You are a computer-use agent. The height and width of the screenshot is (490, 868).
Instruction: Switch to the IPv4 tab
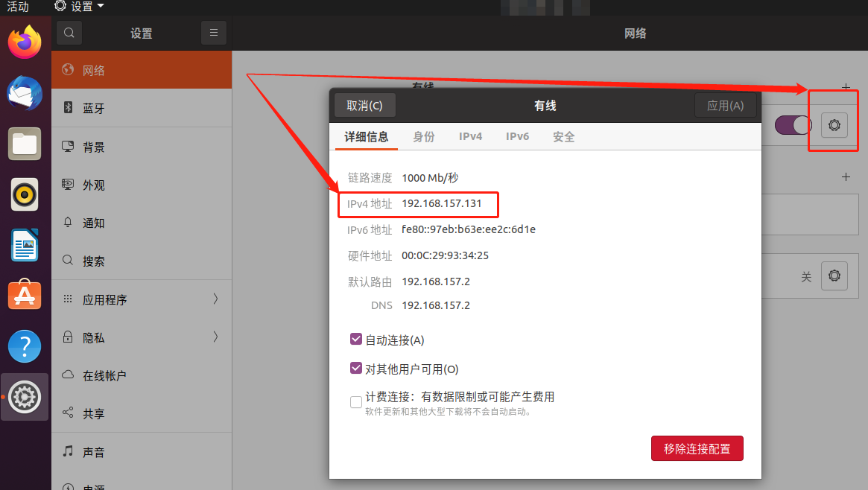click(x=471, y=136)
